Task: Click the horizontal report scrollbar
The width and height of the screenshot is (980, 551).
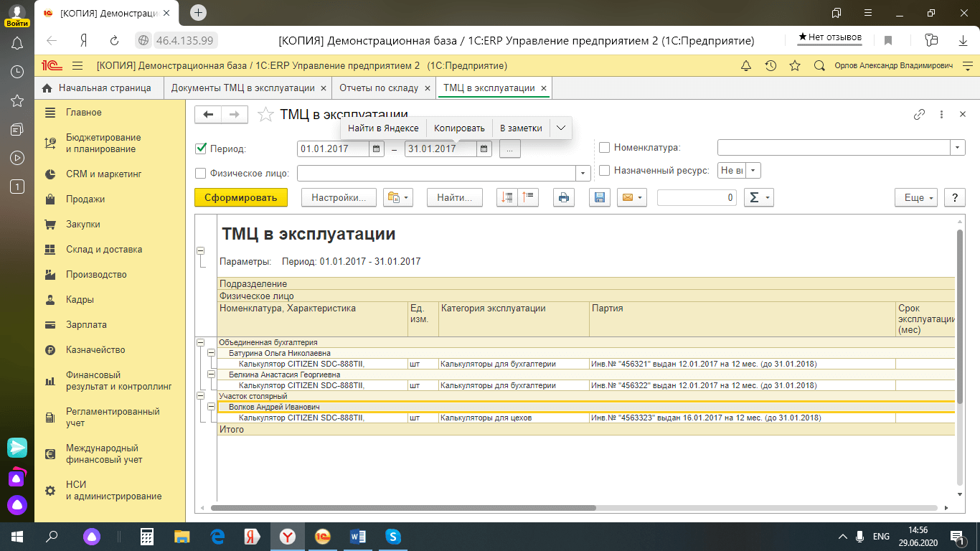Action: [403, 508]
